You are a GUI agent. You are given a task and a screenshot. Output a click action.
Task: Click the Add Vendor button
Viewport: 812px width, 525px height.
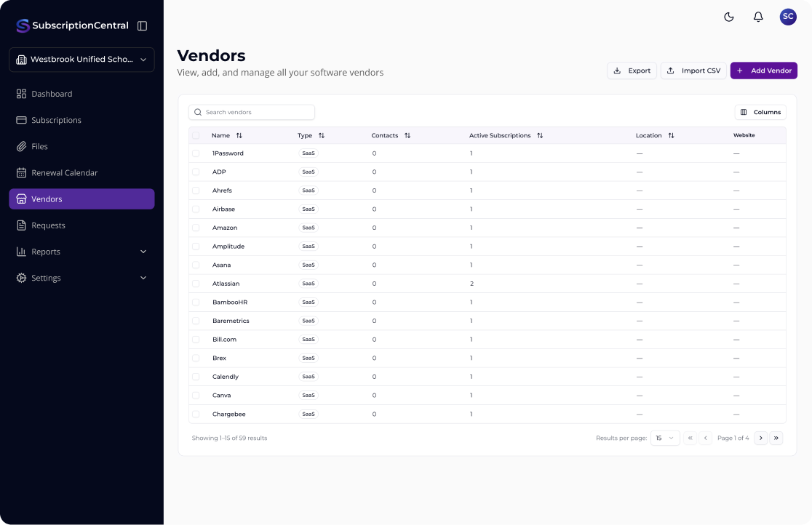coord(764,71)
